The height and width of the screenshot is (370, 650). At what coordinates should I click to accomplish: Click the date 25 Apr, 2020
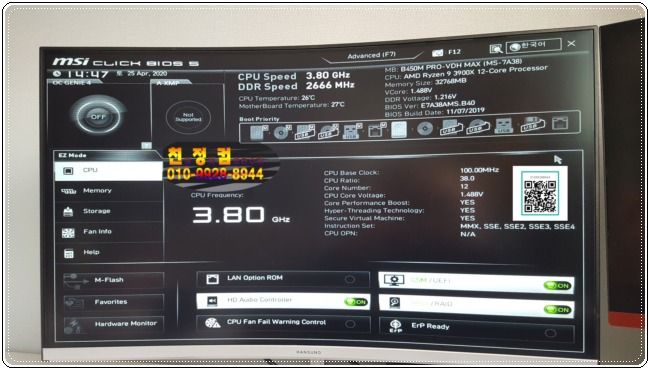(x=147, y=73)
